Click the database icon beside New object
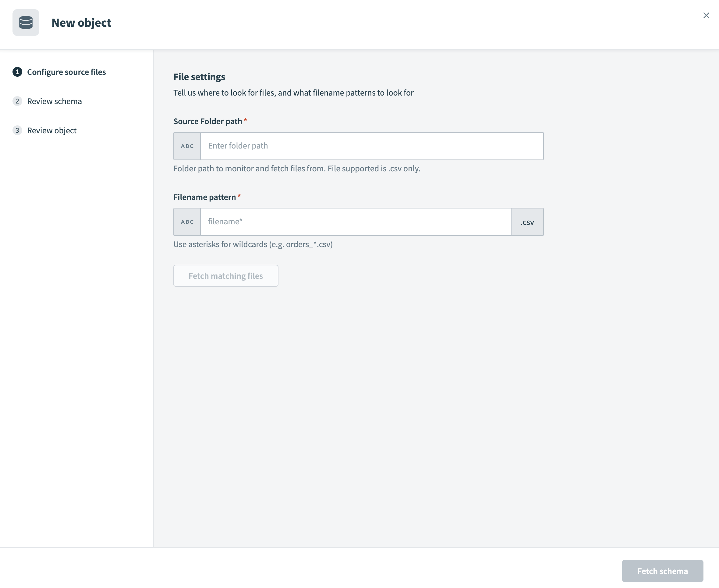The height and width of the screenshot is (588, 719). click(x=26, y=22)
